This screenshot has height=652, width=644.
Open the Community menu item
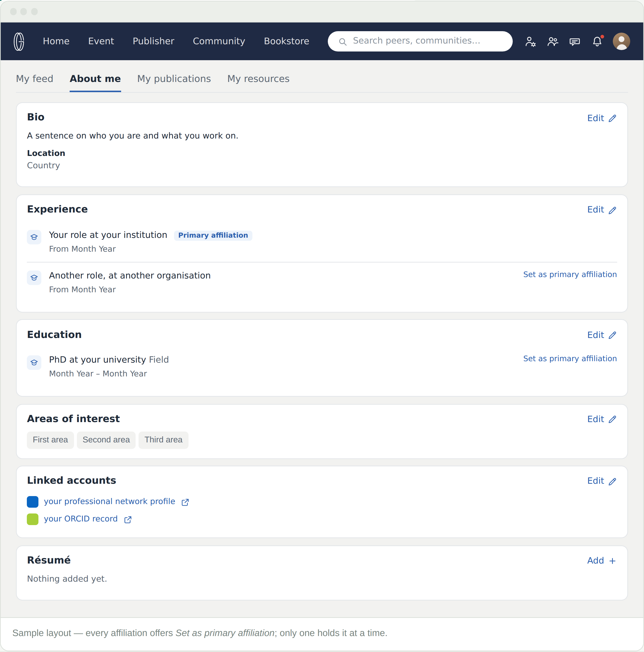(219, 41)
